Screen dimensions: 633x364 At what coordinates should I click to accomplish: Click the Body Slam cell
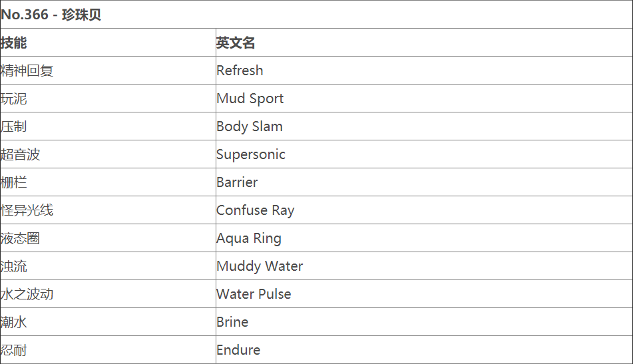pos(249,126)
